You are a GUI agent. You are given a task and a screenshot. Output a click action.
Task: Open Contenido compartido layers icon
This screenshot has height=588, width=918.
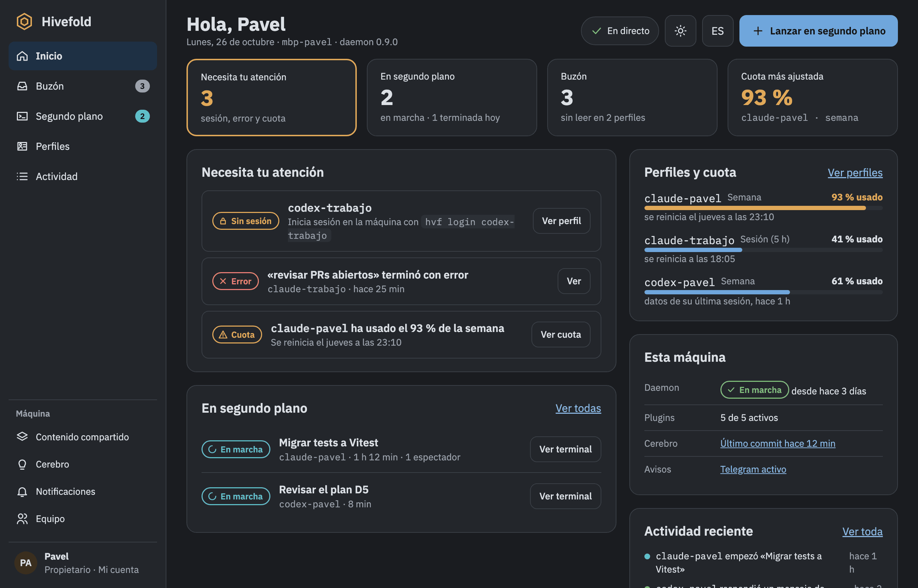[x=22, y=436]
